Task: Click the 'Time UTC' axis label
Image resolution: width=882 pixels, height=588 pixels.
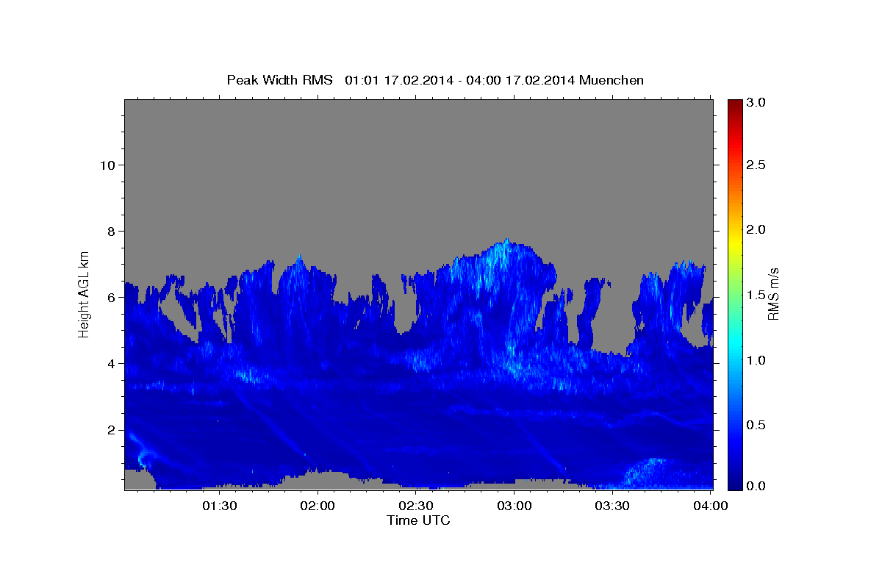Action: pyautogui.click(x=418, y=520)
